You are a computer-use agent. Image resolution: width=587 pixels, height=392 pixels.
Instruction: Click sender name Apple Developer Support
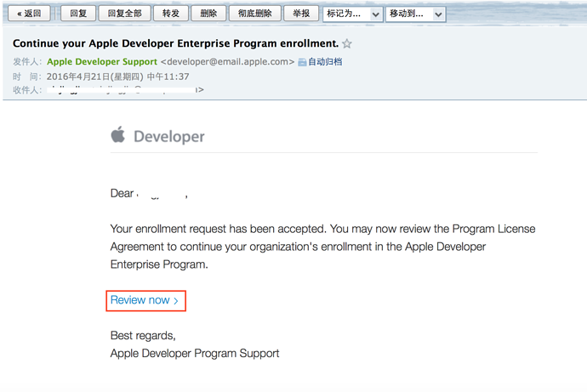(x=102, y=62)
